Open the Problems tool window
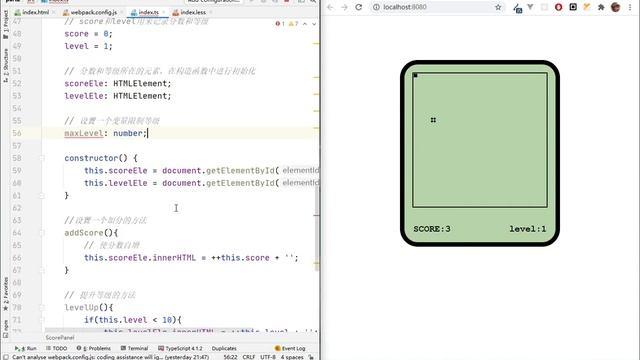This screenshot has width=640, height=360. [93, 348]
